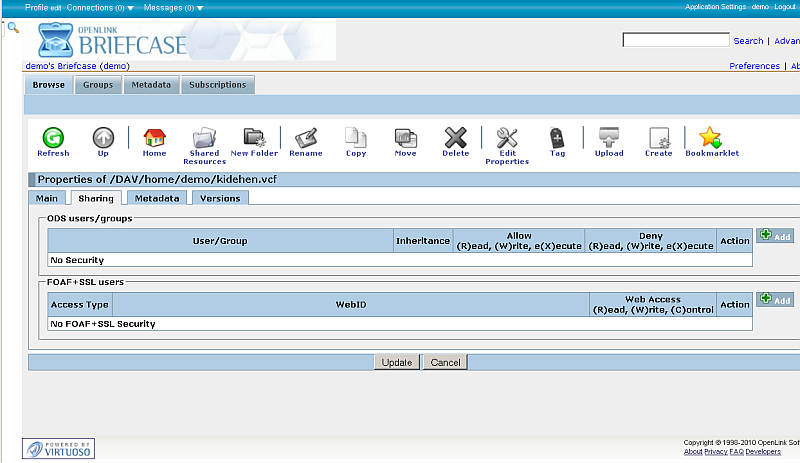Open the Home folder icon

[x=154, y=137]
